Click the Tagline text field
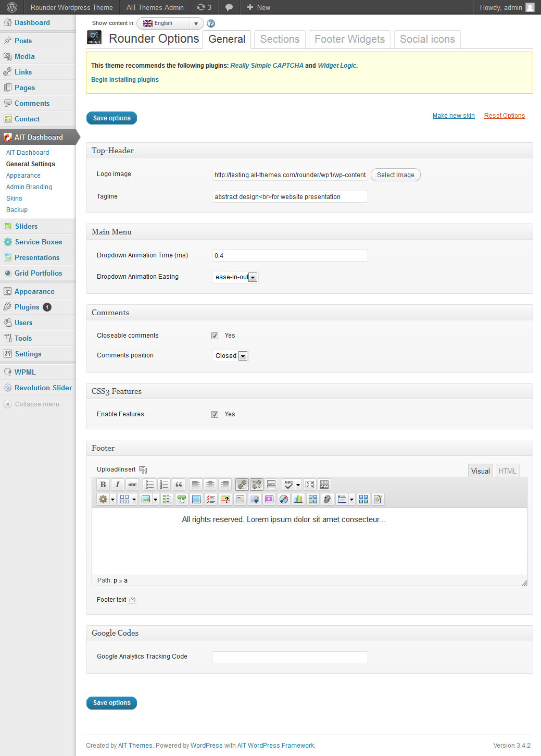This screenshot has width=541, height=756. [290, 197]
